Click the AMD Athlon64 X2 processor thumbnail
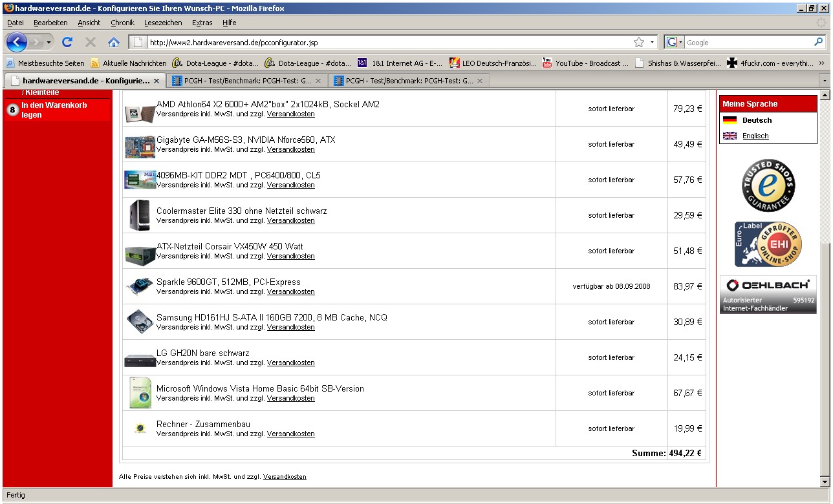 [x=140, y=113]
